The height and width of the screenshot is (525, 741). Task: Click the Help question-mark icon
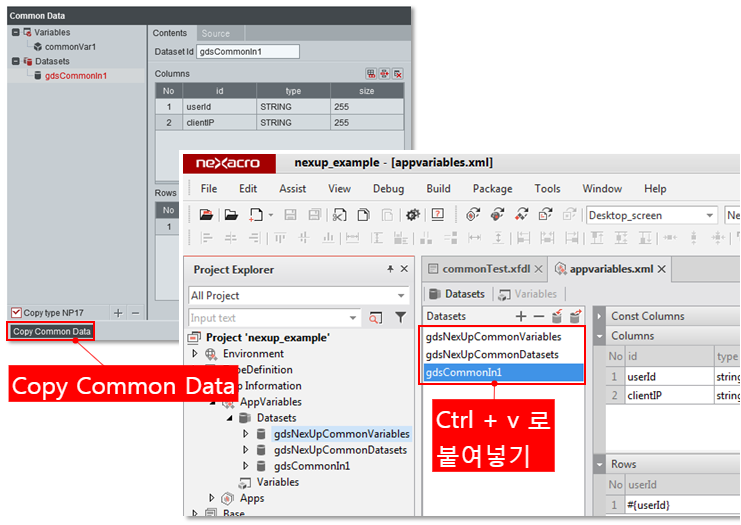438,215
